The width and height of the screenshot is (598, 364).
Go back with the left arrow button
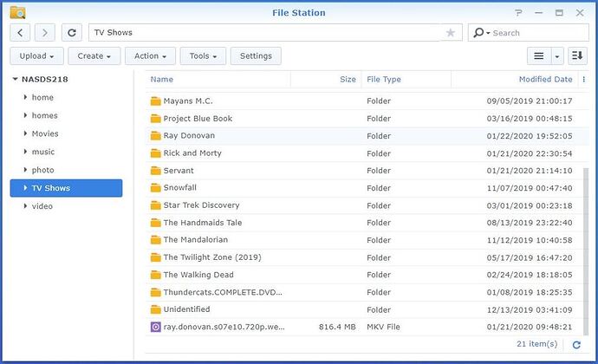tap(20, 33)
